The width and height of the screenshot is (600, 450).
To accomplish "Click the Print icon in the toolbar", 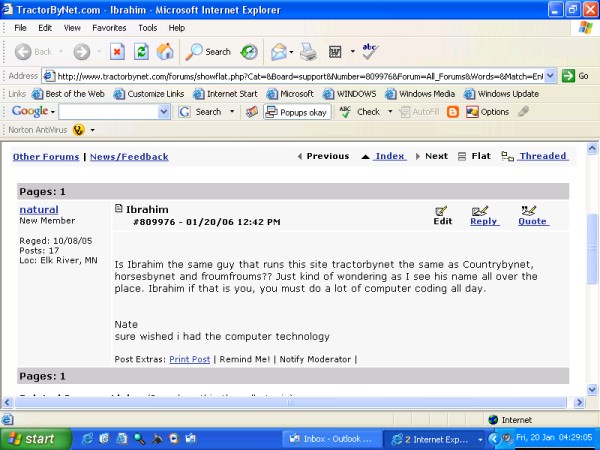I will pos(309,51).
